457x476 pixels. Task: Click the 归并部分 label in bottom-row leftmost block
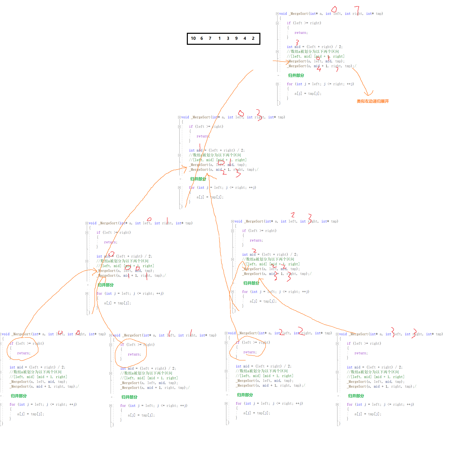(x=19, y=396)
